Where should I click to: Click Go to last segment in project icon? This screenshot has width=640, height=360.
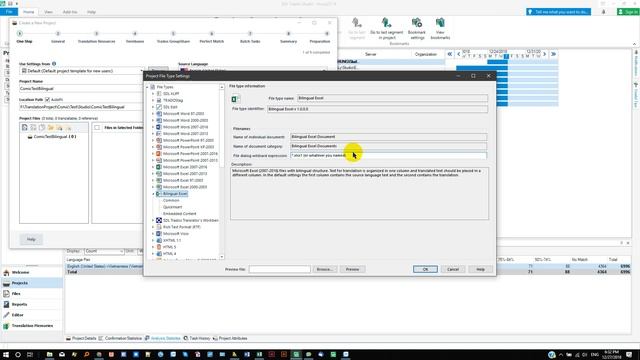(386, 22)
